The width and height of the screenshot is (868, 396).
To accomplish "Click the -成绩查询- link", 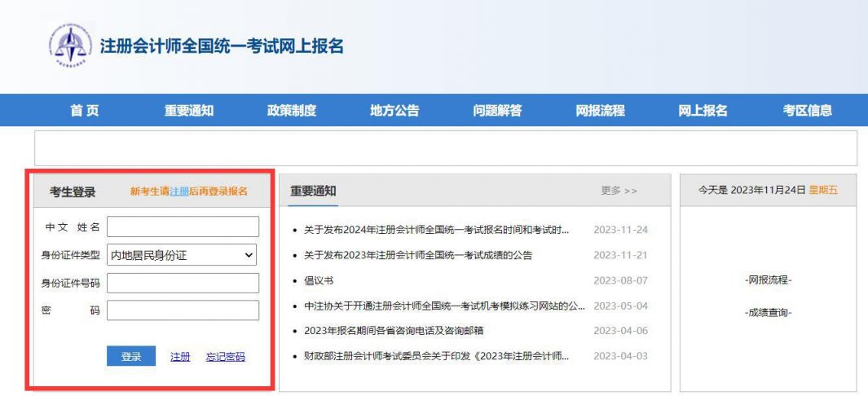I will click(x=769, y=313).
